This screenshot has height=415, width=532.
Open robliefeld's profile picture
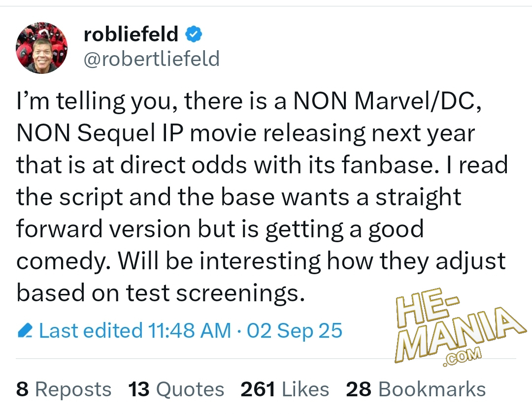click(42, 47)
